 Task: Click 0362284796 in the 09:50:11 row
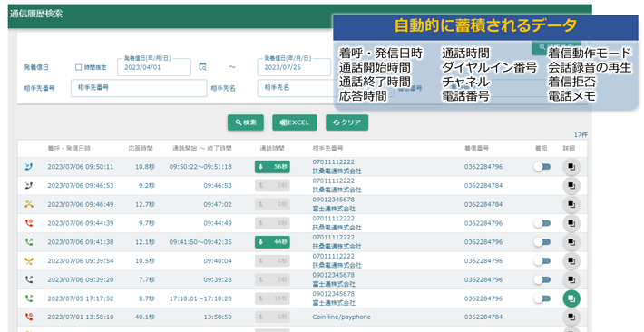coord(483,167)
